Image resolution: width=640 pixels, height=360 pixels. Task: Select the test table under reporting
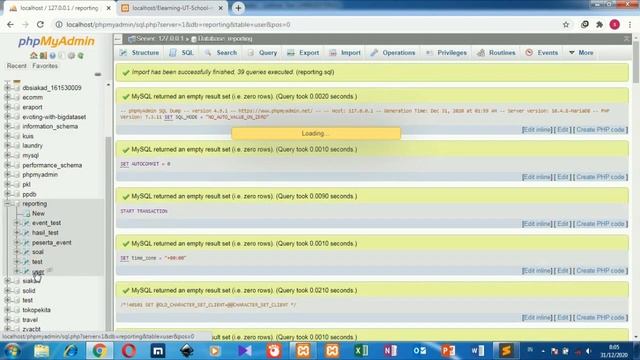[37, 262]
